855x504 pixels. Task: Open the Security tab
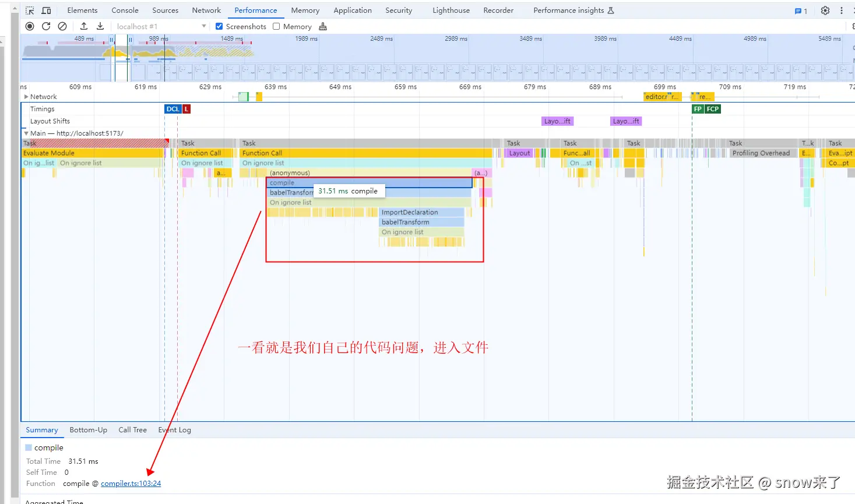pyautogui.click(x=399, y=10)
